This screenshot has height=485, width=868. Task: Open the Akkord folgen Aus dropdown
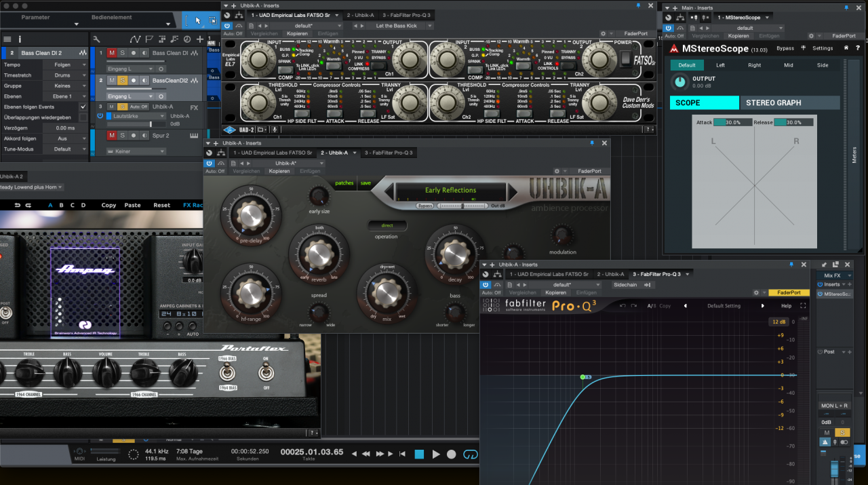tap(66, 138)
